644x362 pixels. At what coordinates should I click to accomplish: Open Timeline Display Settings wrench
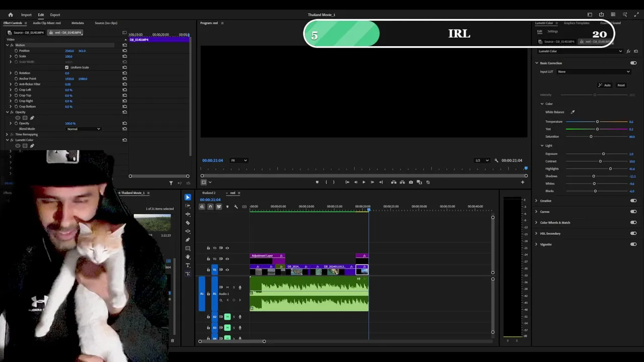pos(236,207)
